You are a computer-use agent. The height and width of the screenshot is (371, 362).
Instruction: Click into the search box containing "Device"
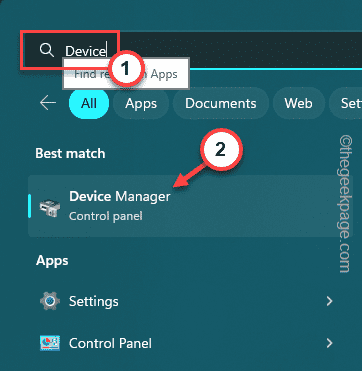pos(190,50)
